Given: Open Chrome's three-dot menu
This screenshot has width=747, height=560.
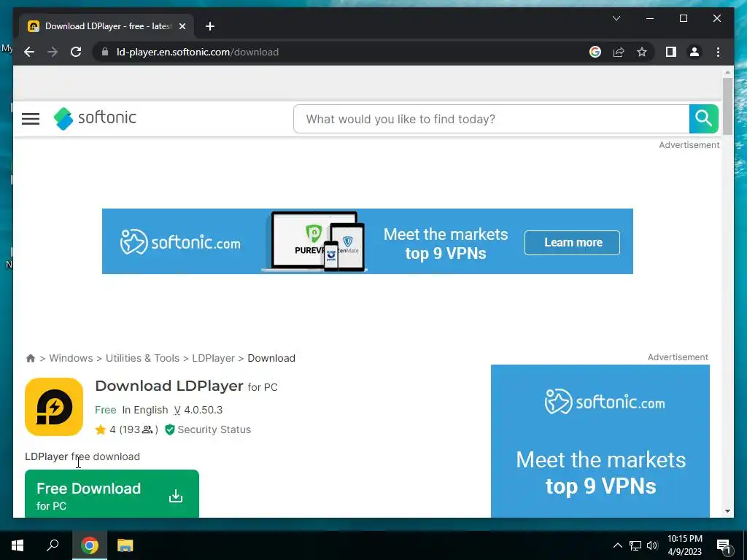Looking at the screenshot, I should tap(718, 52).
